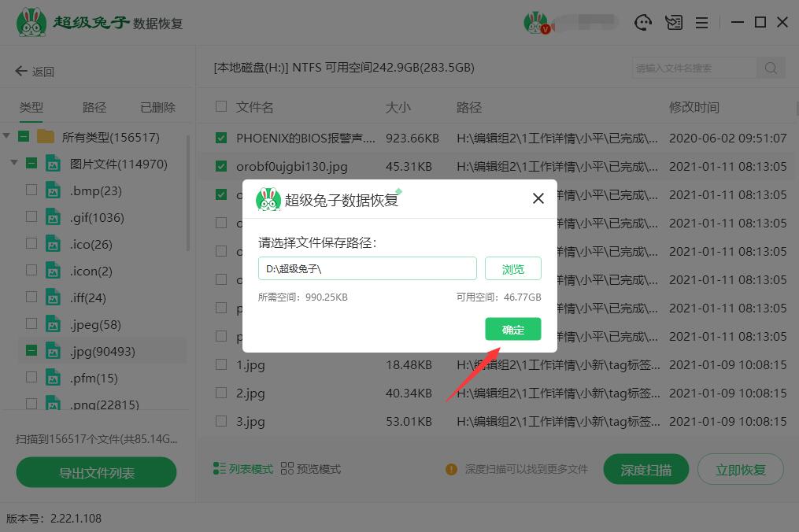The width and height of the screenshot is (799, 532).
Task: Click the left type tree scrollbar
Action: coord(188,194)
